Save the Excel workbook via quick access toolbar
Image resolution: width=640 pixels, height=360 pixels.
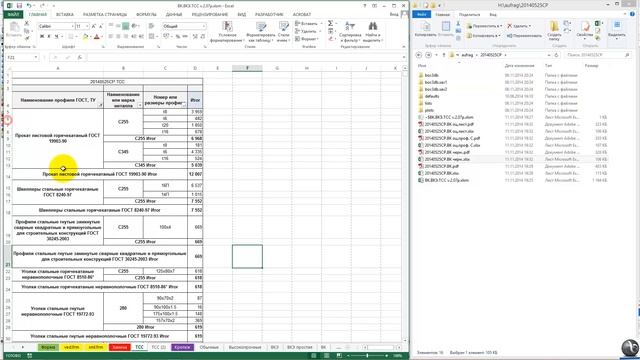19,6
